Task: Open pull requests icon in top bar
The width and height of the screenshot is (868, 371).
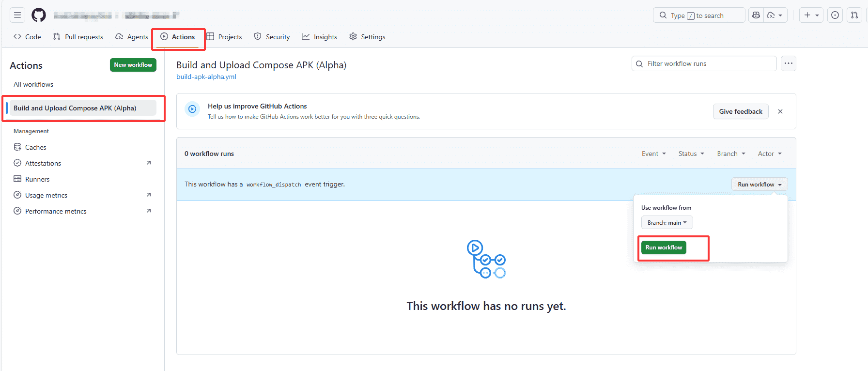Action: 854,15
